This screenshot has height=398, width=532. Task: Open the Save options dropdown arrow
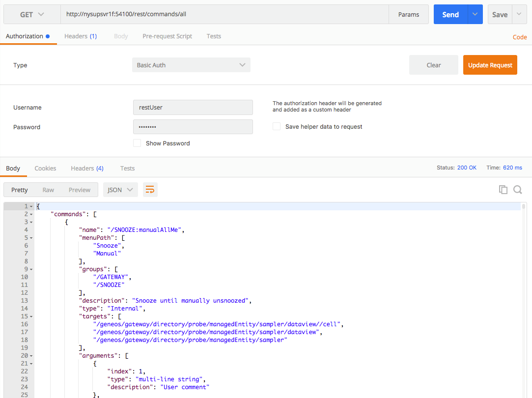(519, 15)
